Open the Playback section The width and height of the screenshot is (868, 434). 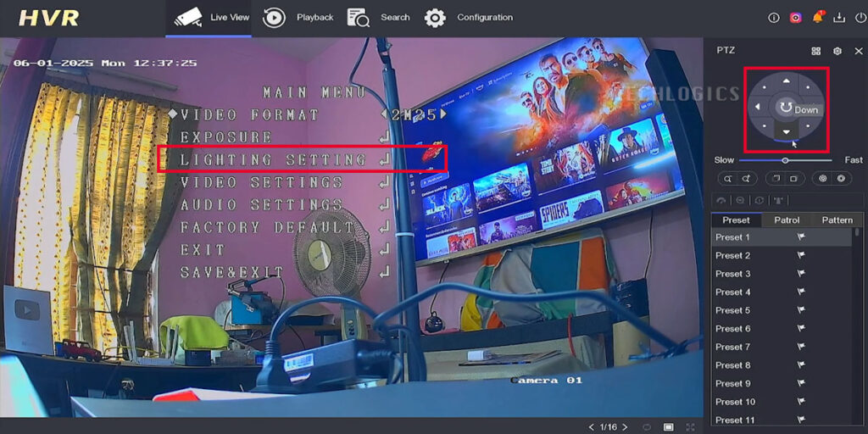click(298, 18)
